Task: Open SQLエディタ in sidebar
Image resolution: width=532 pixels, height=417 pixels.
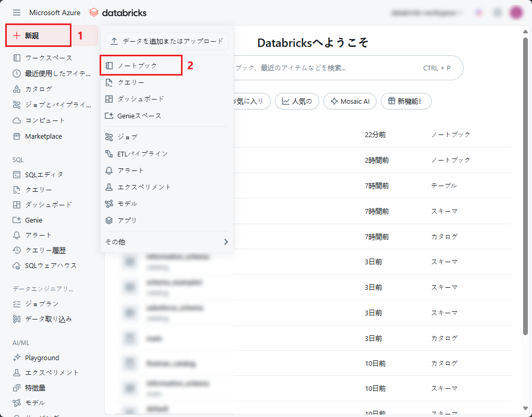Action: tap(38, 175)
